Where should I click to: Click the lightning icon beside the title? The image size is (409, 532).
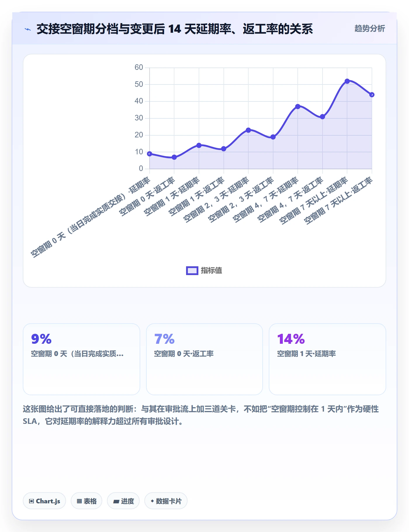click(x=28, y=29)
